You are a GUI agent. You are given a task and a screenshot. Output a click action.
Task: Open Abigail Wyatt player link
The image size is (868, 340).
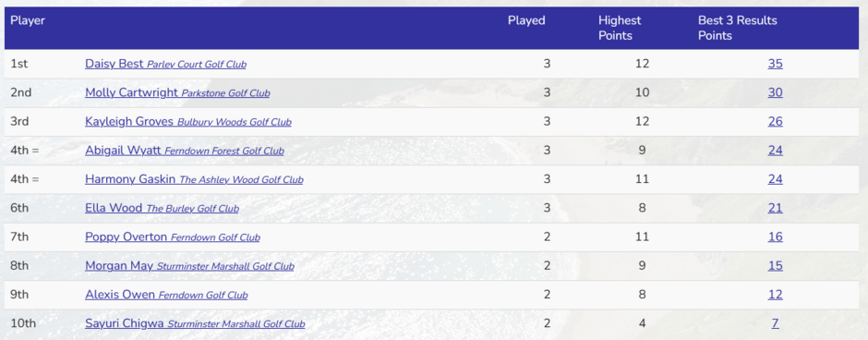click(185, 151)
